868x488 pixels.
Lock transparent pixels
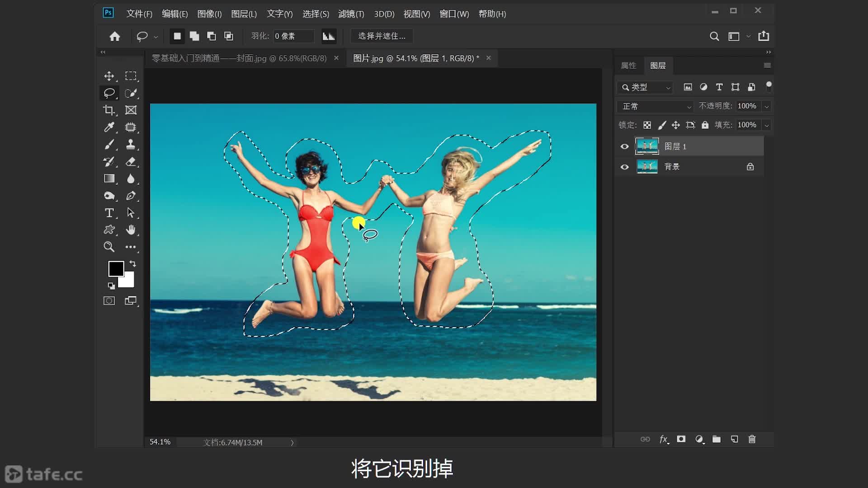coord(647,125)
